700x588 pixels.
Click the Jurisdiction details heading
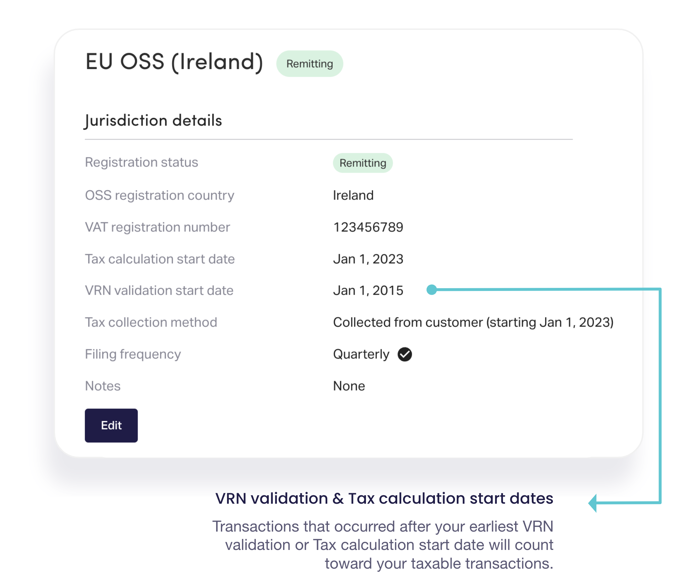153,121
